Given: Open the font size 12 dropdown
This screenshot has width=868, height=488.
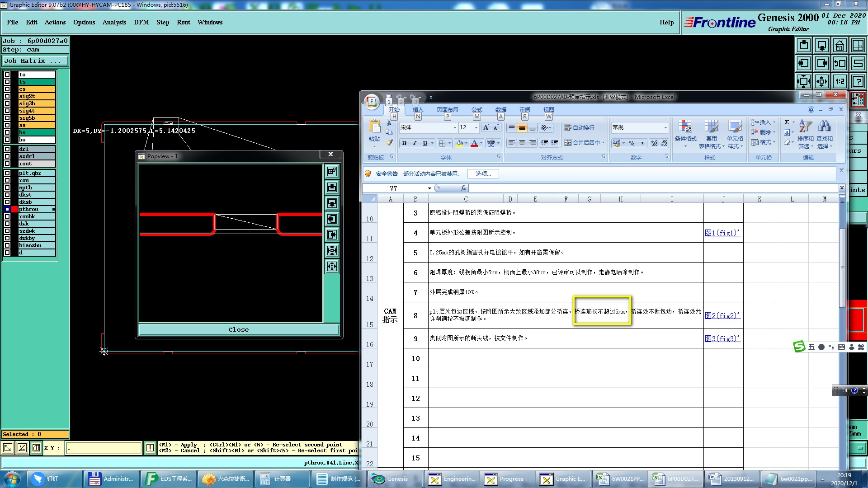Looking at the screenshot, I should pos(476,128).
